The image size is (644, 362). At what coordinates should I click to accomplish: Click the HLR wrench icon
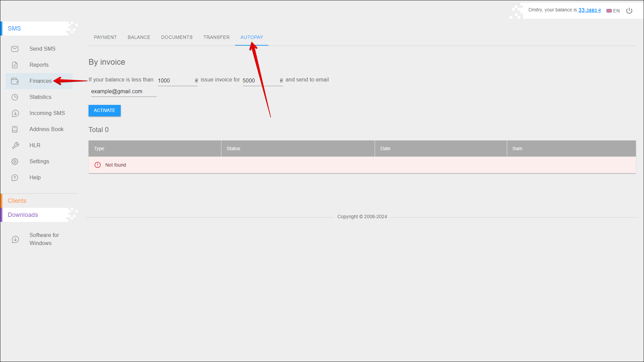tap(15, 145)
